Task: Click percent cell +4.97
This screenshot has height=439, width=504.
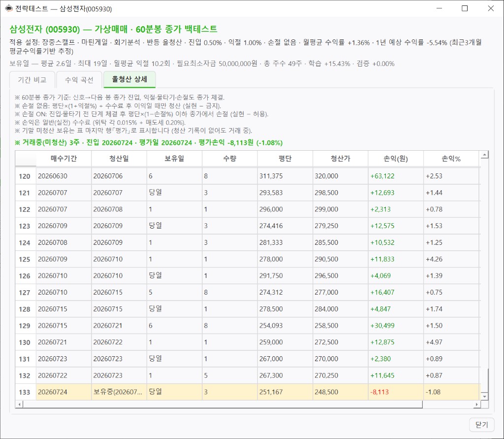Action: (x=451, y=342)
